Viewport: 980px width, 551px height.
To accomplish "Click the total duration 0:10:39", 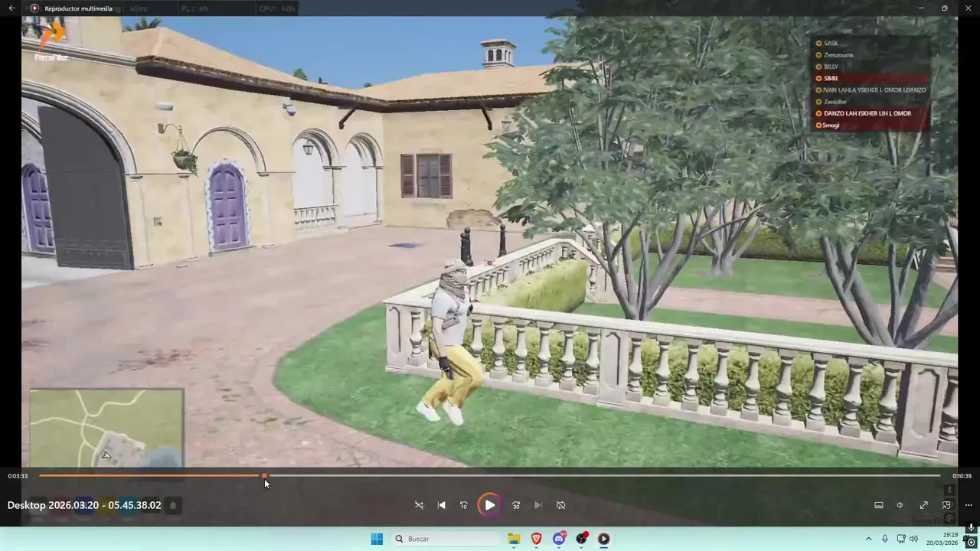I will (x=962, y=476).
